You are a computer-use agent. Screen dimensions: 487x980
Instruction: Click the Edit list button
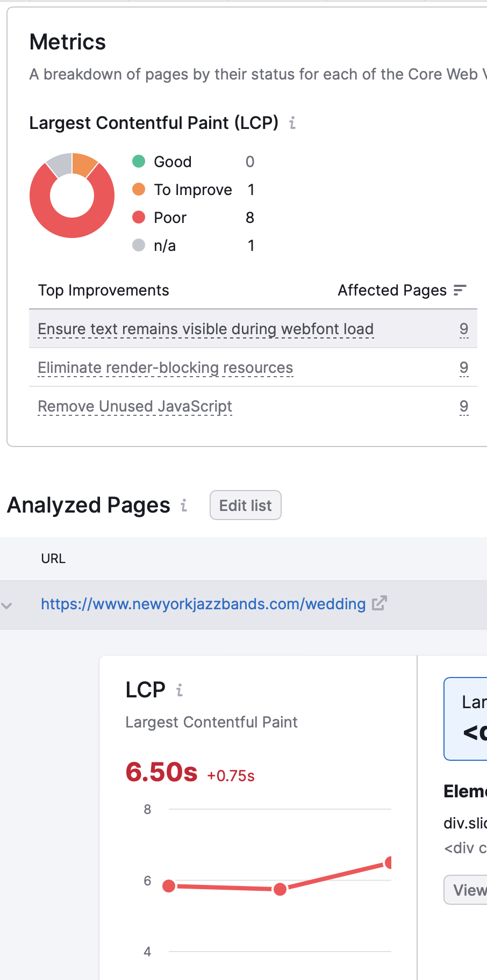pyautogui.click(x=246, y=505)
